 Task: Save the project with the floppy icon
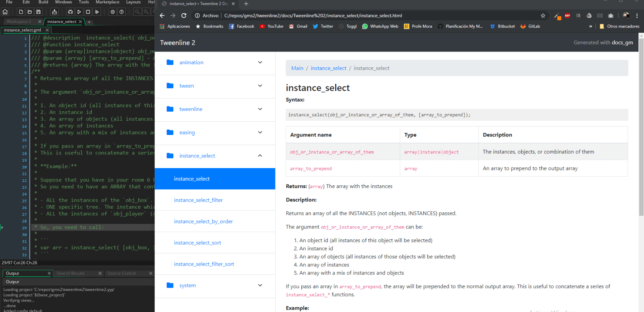[38, 12]
